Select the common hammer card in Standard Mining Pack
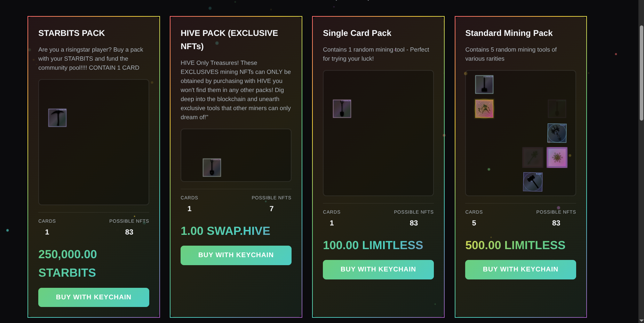 pyautogui.click(x=484, y=85)
